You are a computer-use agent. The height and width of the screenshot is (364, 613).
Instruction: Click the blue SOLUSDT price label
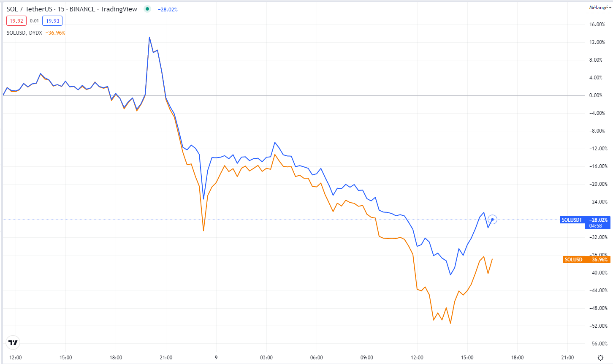(x=572, y=220)
